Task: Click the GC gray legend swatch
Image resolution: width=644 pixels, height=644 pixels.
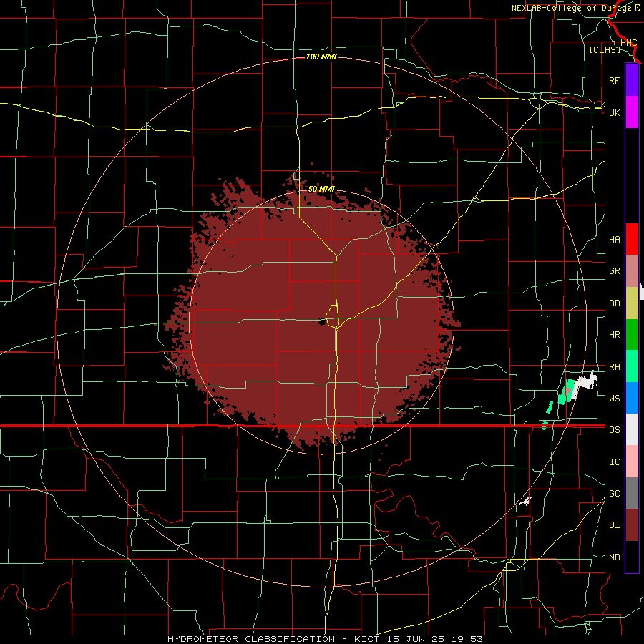Action: pos(632,493)
